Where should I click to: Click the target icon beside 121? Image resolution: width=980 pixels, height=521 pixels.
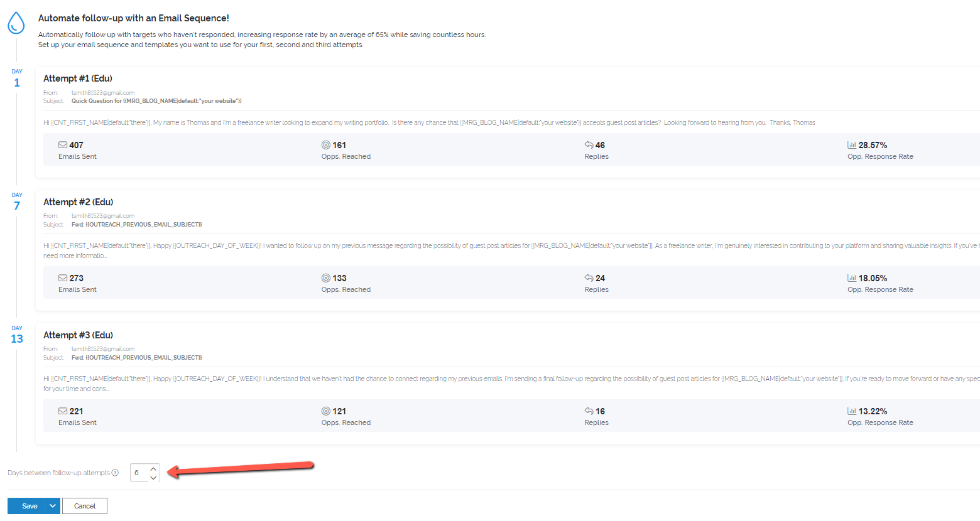326,411
